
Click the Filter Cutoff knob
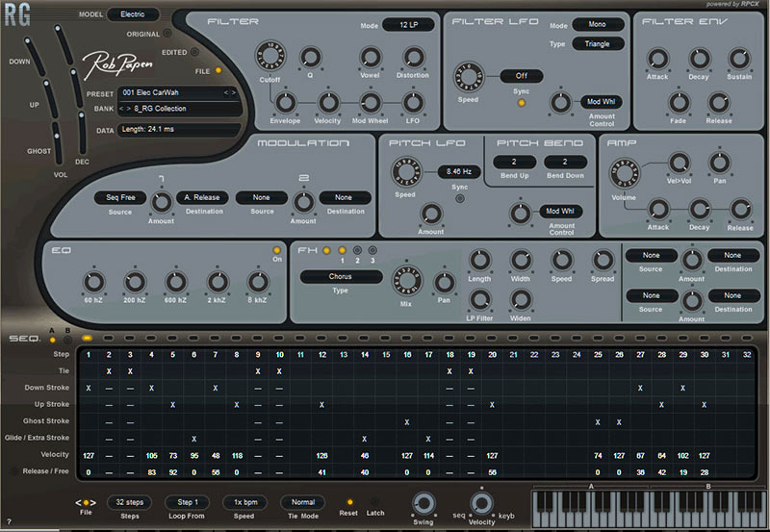coord(270,58)
